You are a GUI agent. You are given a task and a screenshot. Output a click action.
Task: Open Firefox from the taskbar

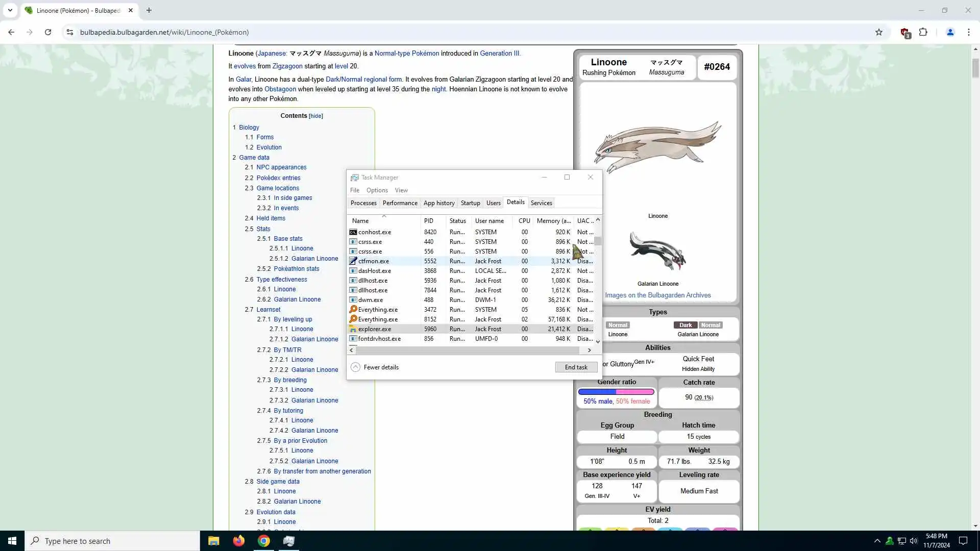238,541
